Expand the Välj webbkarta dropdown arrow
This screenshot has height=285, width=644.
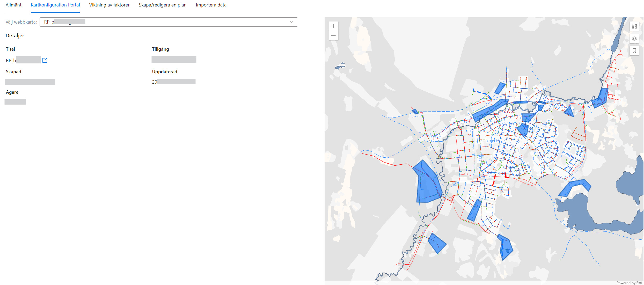pos(291,22)
